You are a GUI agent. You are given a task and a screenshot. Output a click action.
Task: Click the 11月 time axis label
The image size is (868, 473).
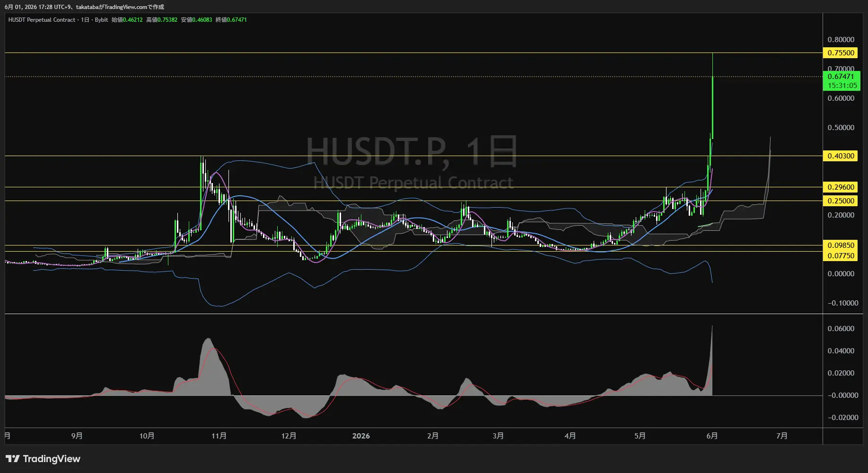(219, 436)
